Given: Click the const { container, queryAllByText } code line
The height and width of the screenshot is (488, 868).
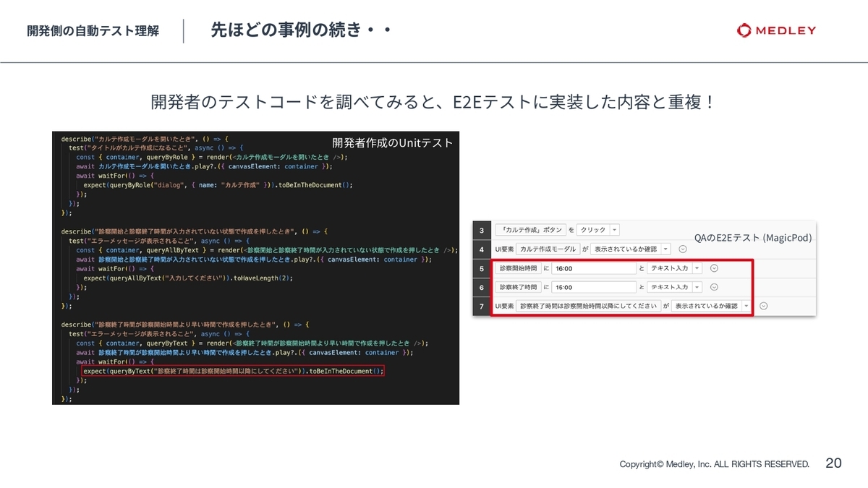Looking at the screenshot, I should pyautogui.click(x=267, y=250).
